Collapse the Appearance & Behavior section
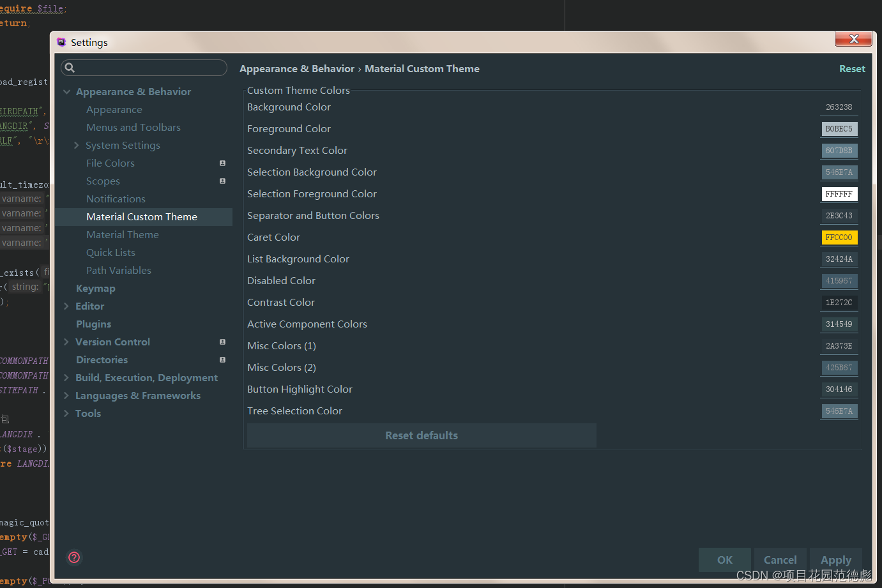 tap(67, 92)
